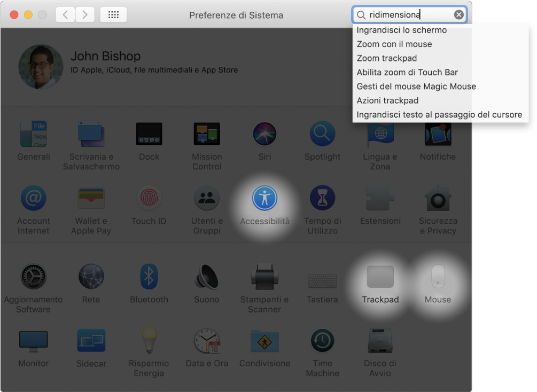Open John Bishop Apple ID settings
The image size is (537, 392).
154,62
